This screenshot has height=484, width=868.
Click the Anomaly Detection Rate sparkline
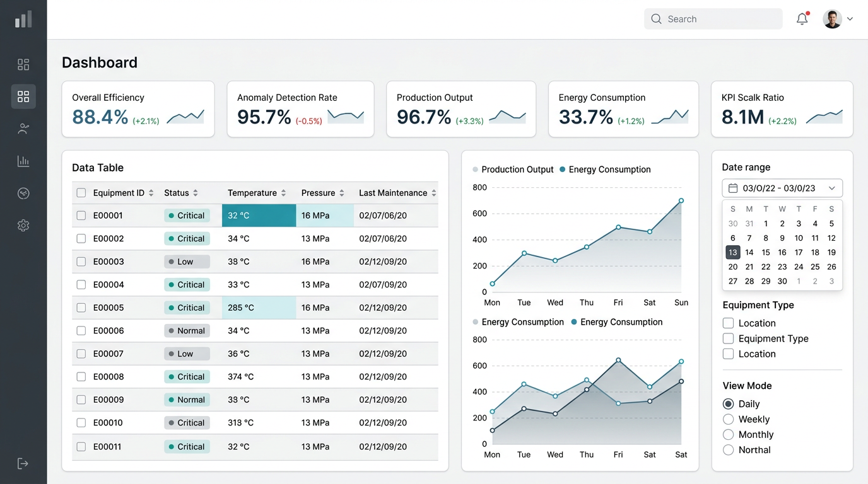[x=346, y=117]
